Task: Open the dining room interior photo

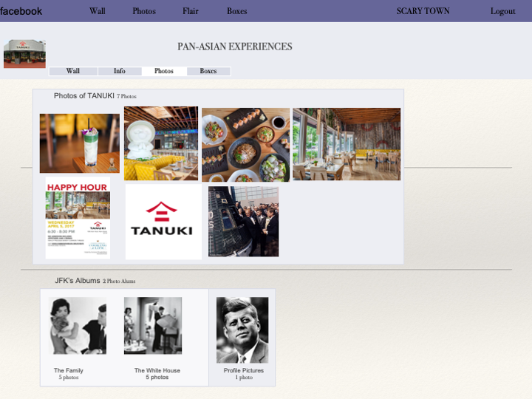Action: pos(347,144)
